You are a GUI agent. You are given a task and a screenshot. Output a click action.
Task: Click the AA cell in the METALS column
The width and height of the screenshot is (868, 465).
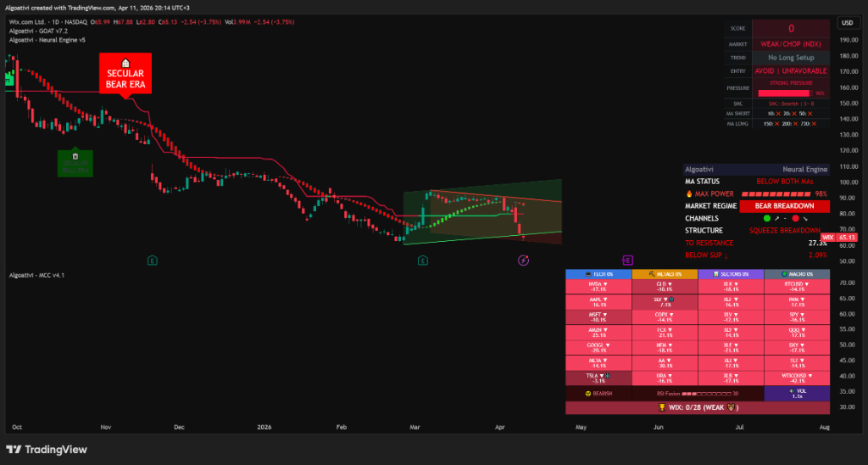[x=665, y=363]
